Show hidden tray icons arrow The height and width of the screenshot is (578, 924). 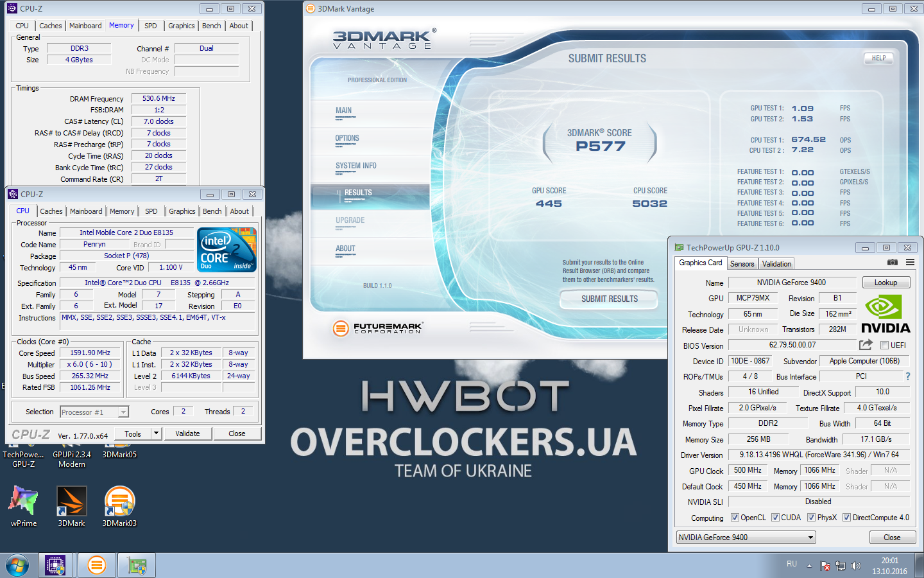point(809,566)
